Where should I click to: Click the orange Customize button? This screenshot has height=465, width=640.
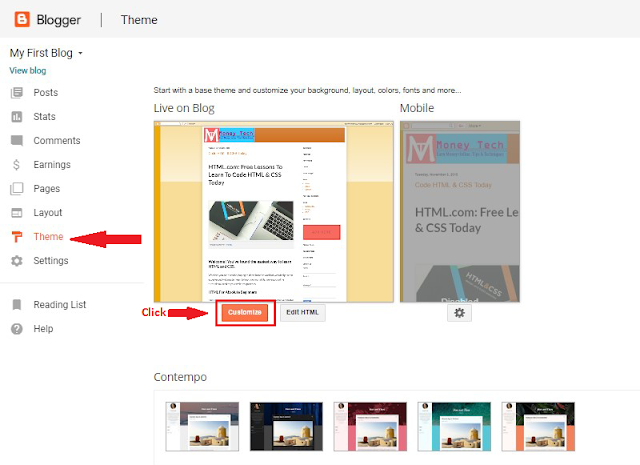(x=245, y=313)
